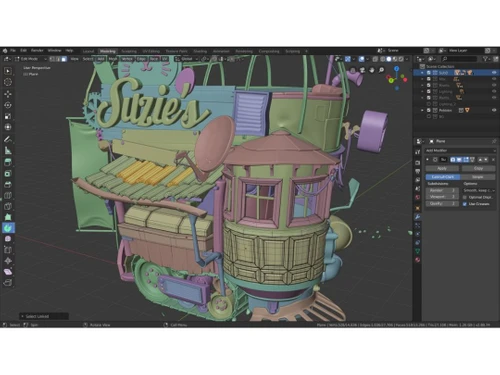Open the Render menu
The height and width of the screenshot is (375, 500).
click(x=37, y=51)
